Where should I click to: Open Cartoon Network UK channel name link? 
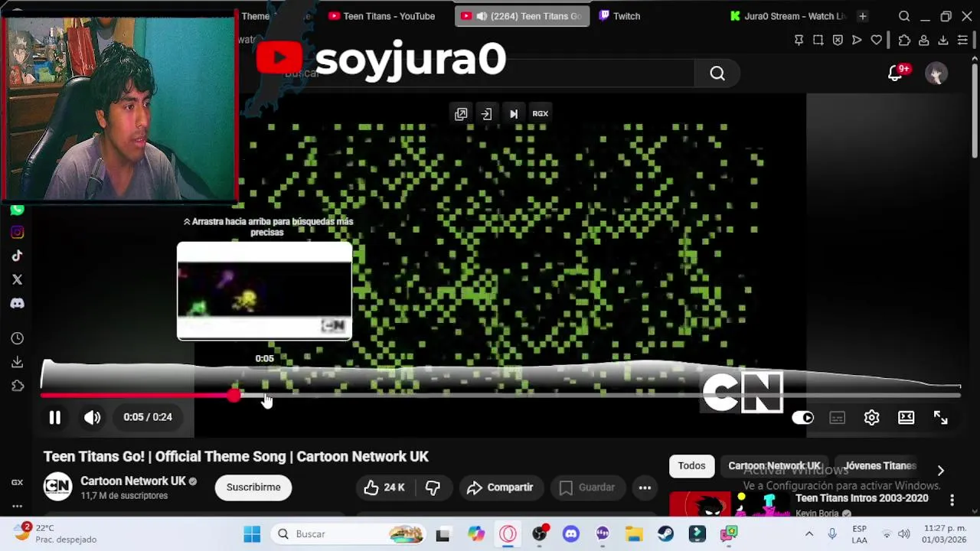(133, 481)
